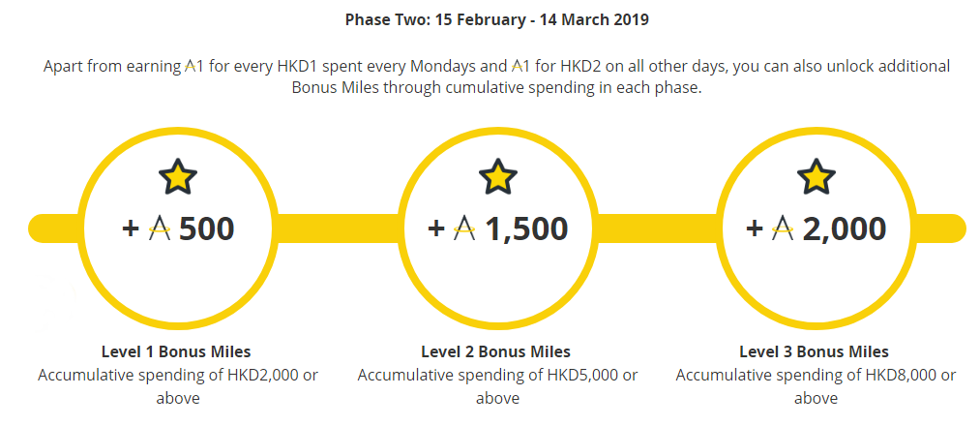Select the +2,000 bonus circle

click(x=817, y=228)
